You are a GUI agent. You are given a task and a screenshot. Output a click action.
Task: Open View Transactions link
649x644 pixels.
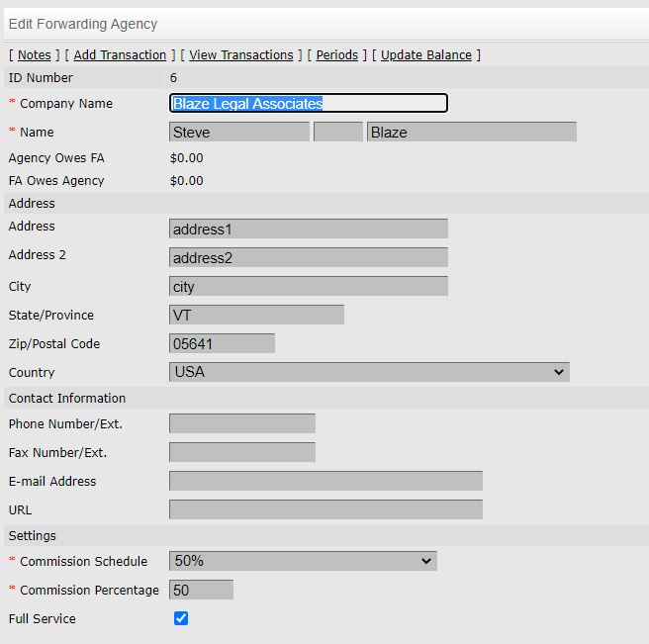pos(240,55)
